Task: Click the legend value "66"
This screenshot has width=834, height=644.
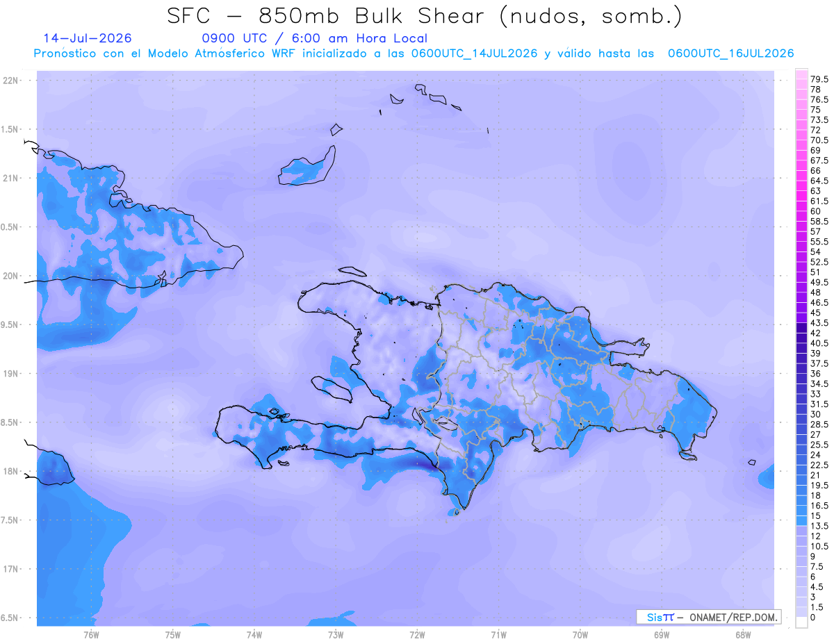Action: (x=816, y=170)
